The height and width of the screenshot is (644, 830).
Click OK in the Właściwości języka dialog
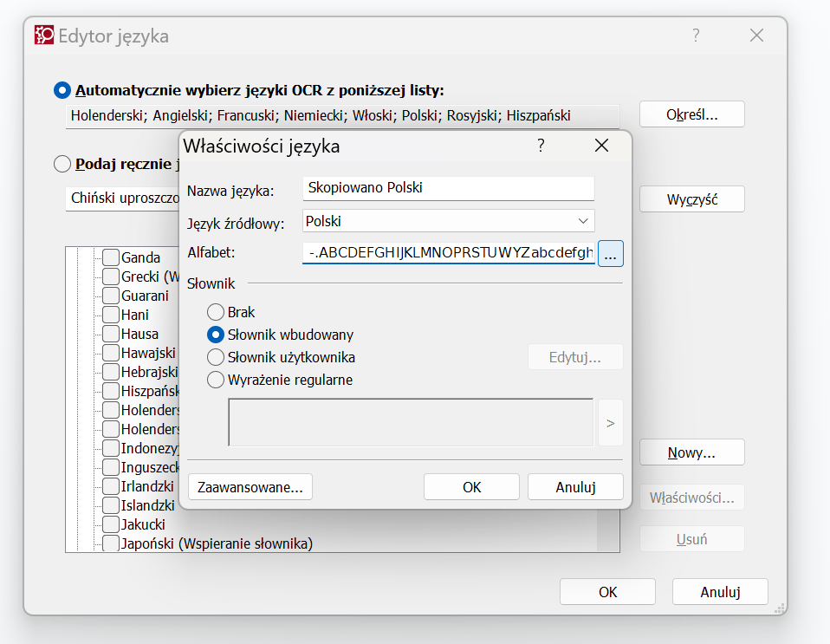(x=471, y=486)
